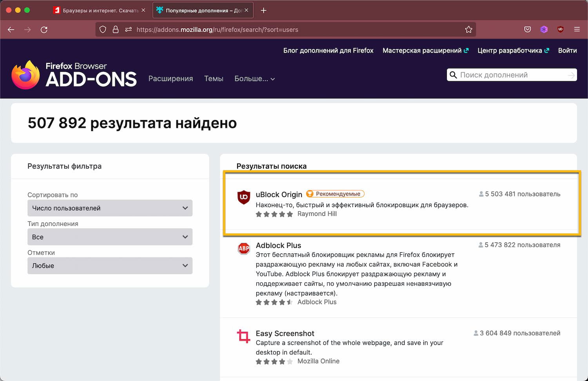Click the site security padlock icon
The width and height of the screenshot is (588, 381).
116,29
